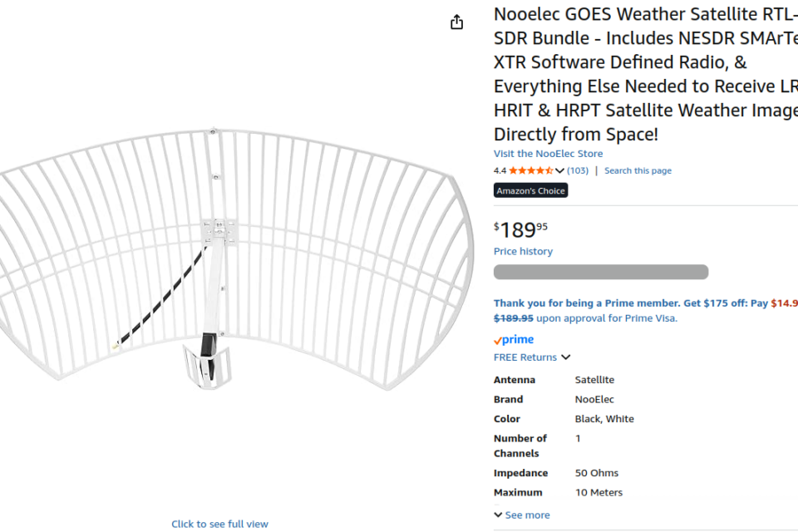Click the Number of Channels value 1
Screen dimensions: 798x532
[578, 438]
